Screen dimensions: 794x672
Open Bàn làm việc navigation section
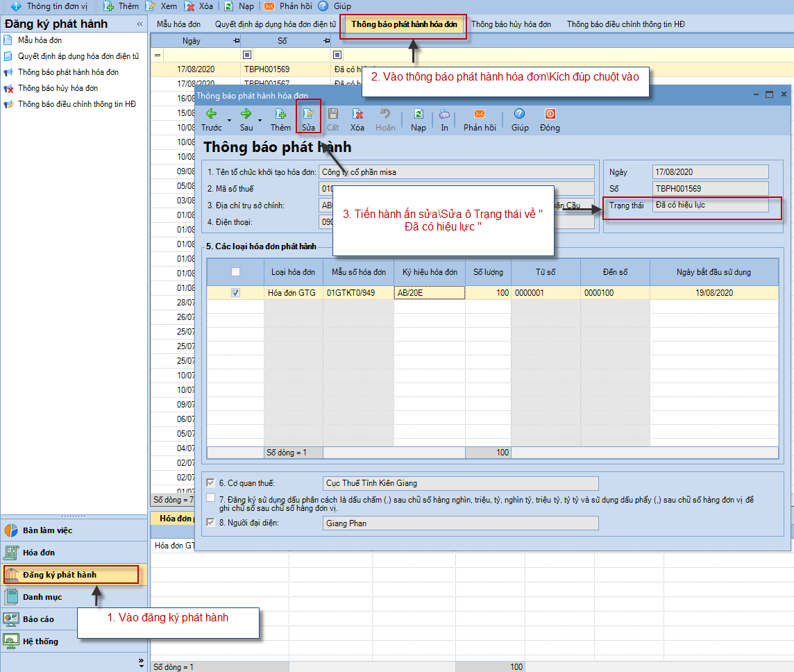(x=74, y=530)
